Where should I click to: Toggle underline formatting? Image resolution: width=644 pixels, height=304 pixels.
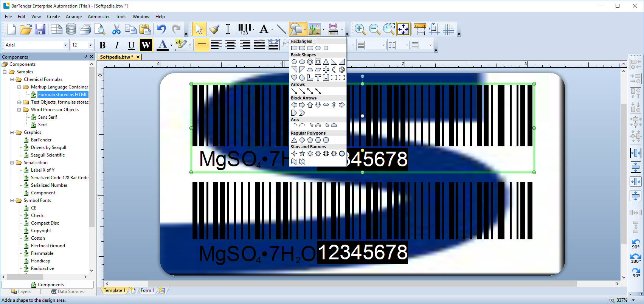click(131, 45)
